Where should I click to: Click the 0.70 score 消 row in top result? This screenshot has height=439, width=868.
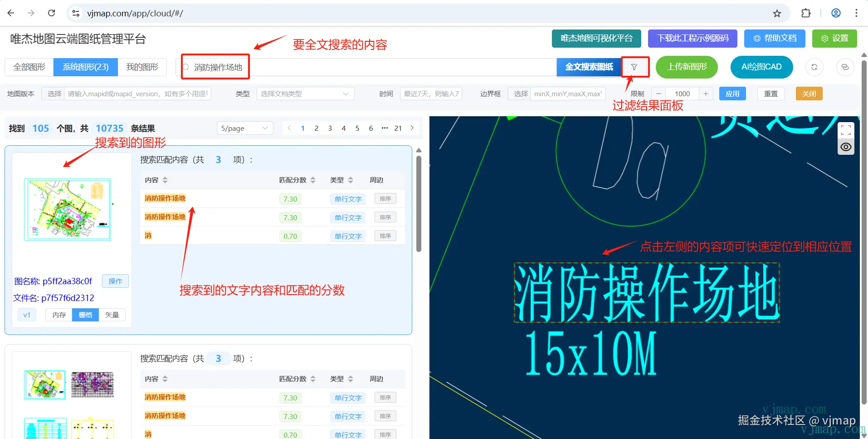point(273,236)
